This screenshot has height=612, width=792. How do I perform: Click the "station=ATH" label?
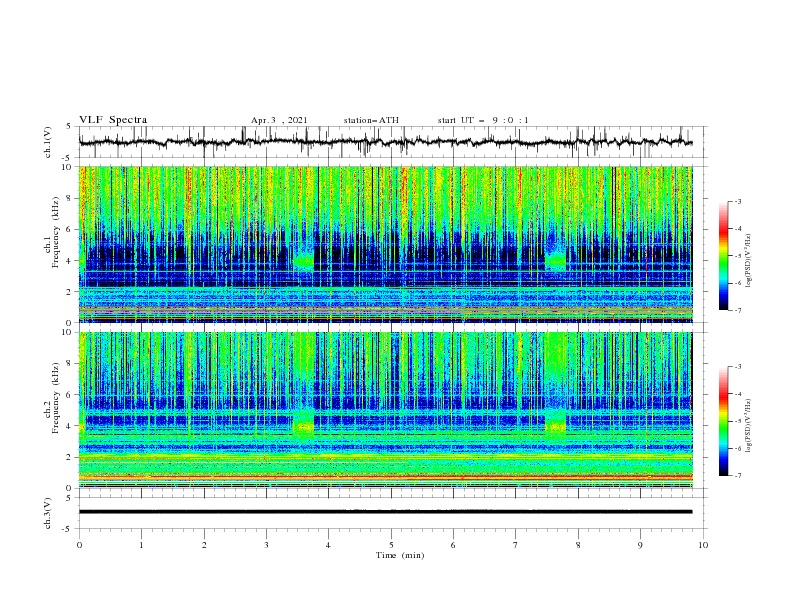[371, 120]
